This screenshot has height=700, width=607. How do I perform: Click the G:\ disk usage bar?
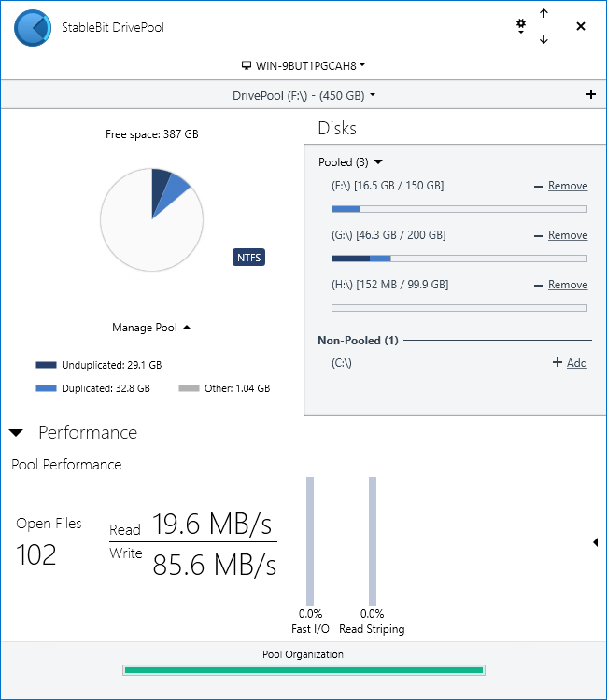pyautogui.click(x=459, y=259)
